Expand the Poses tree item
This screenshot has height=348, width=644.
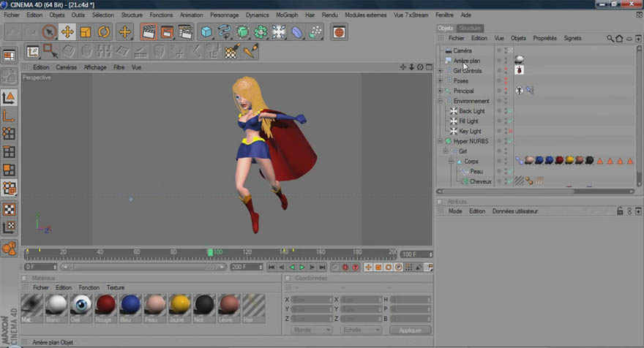(x=441, y=81)
